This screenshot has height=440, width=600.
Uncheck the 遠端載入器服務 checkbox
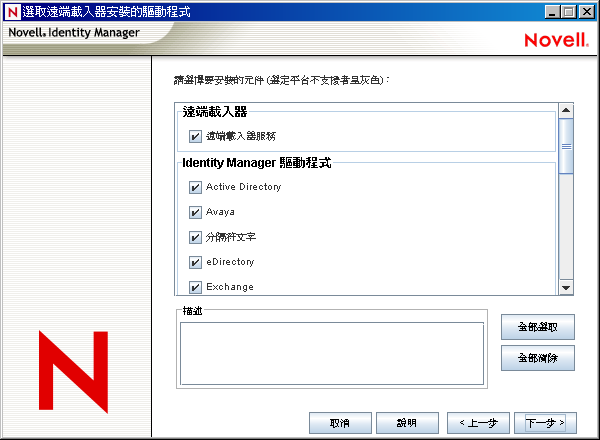tap(195, 136)
